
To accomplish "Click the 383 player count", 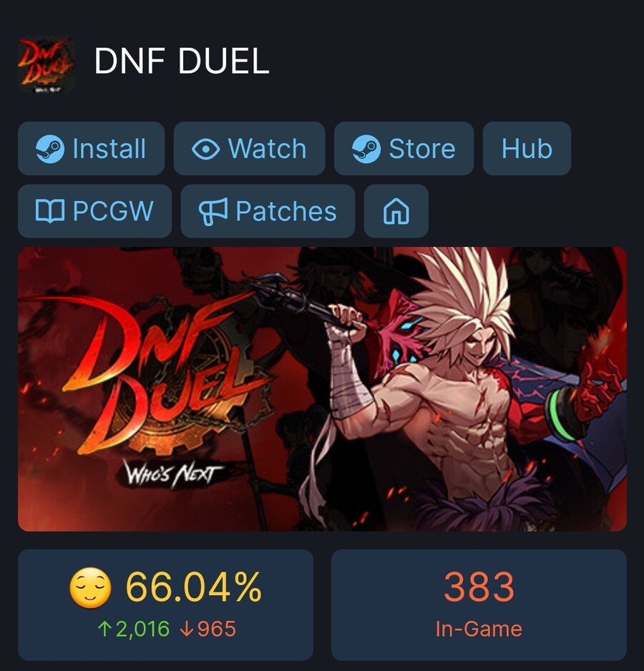I will coord(479,587).
